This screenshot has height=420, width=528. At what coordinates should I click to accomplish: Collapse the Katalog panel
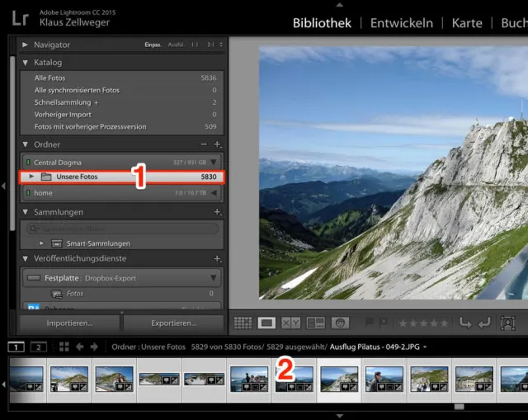click(26, 63)
